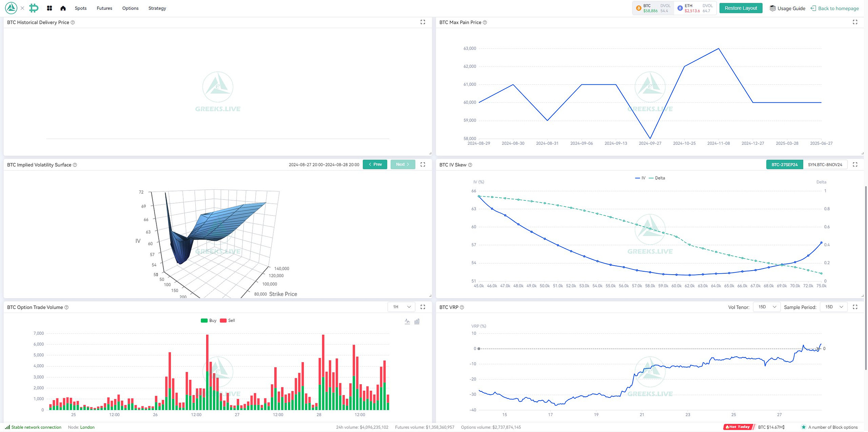868x432 pixels.
Task: Click the Options volume figure in status bar
Action: coord(491,427)
